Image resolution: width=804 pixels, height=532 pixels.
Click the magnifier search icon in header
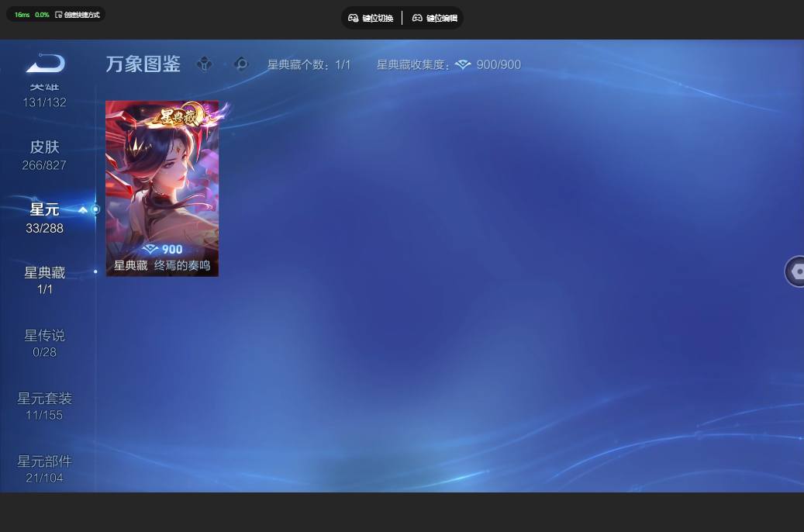coord(241,64)
